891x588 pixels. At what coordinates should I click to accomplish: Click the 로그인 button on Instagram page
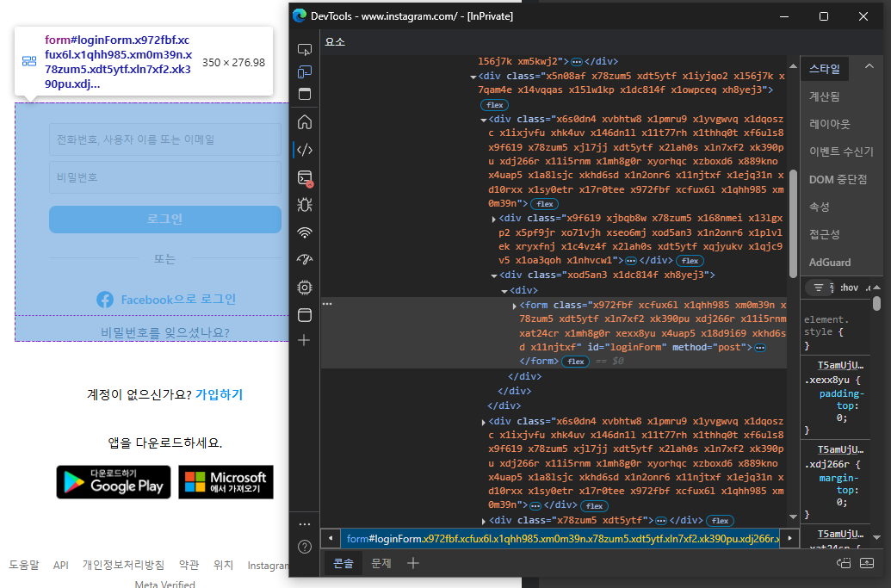pos(164,220)
